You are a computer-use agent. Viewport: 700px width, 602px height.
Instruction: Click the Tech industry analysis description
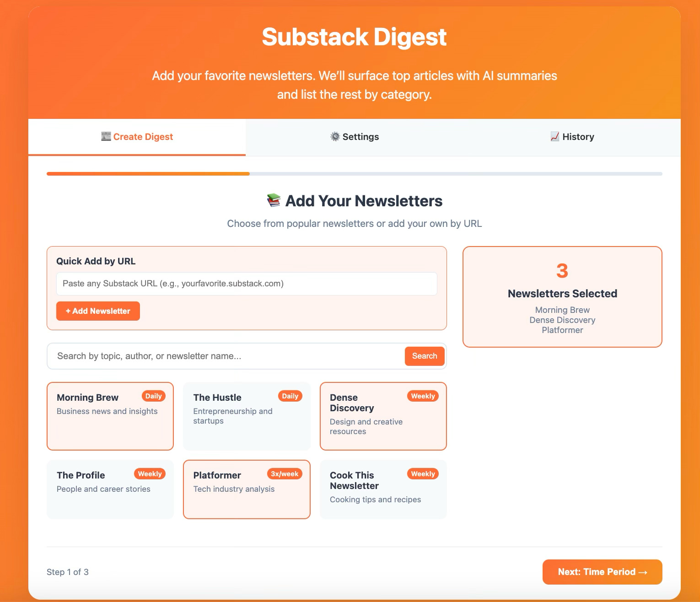point(234,489)
